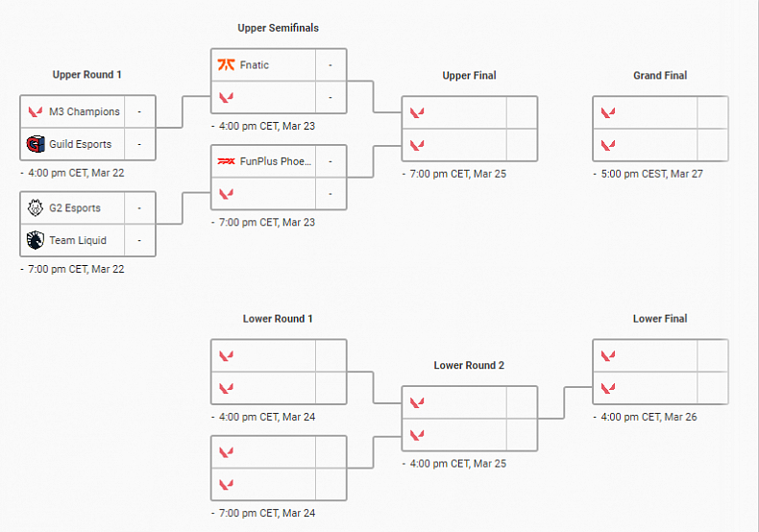Open the Grand Final match box
The width and height of the screenshot is (759, 532).
tap(660, 129)
